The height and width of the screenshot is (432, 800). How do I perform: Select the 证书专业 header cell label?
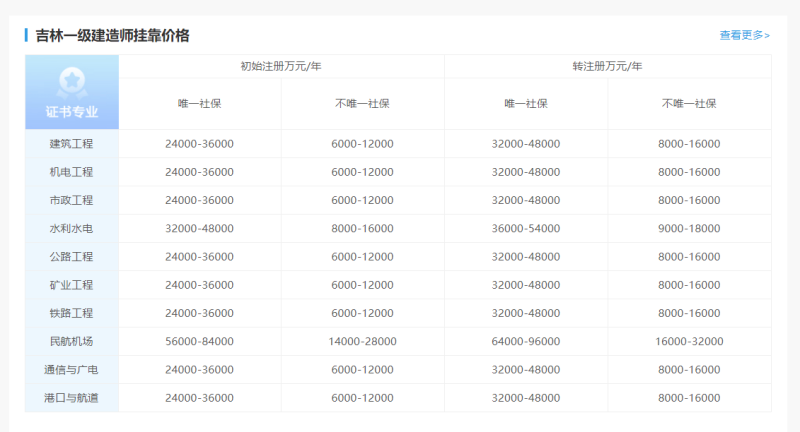coord(71,111)
